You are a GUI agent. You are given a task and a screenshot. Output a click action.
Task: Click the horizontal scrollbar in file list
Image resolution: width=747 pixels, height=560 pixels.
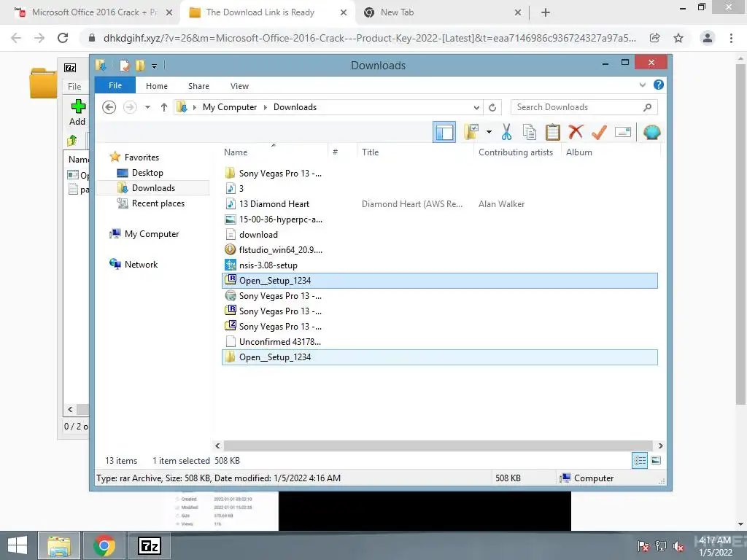pos(438,446)
